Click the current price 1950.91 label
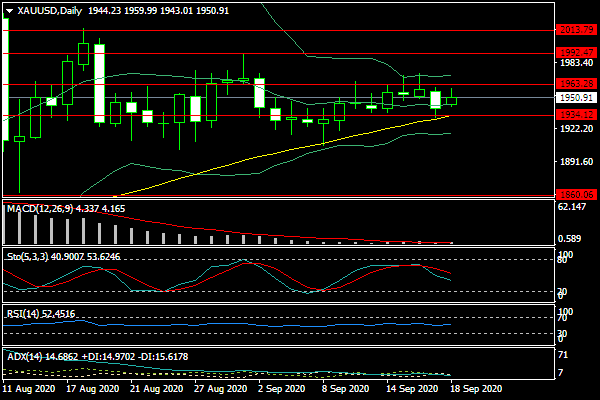600x400 pixels. 576,98
